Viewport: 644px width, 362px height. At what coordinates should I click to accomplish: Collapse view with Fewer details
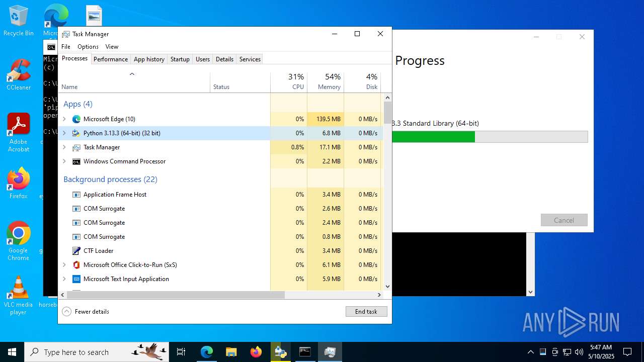pos(86,312)
